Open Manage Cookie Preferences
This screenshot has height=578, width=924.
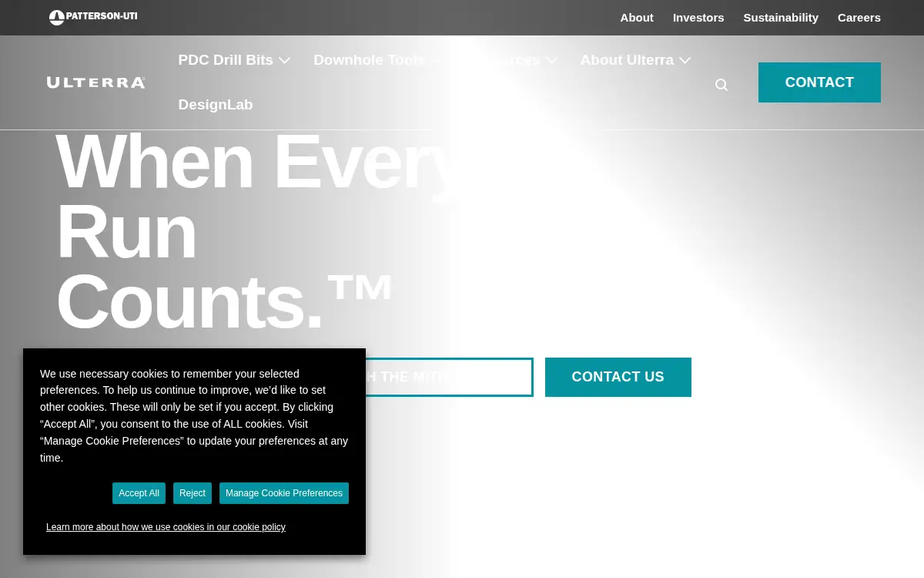[x=284, y=493]
